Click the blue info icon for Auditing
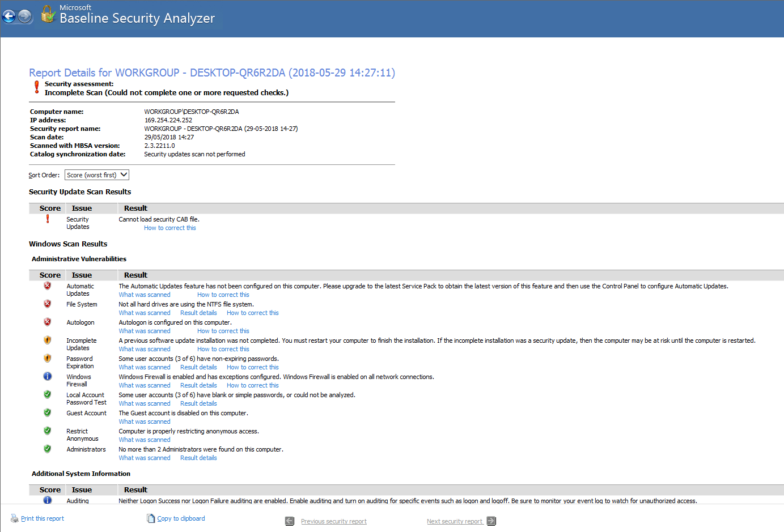The width and height of the screenshot is (784, 532). (48, 500)
